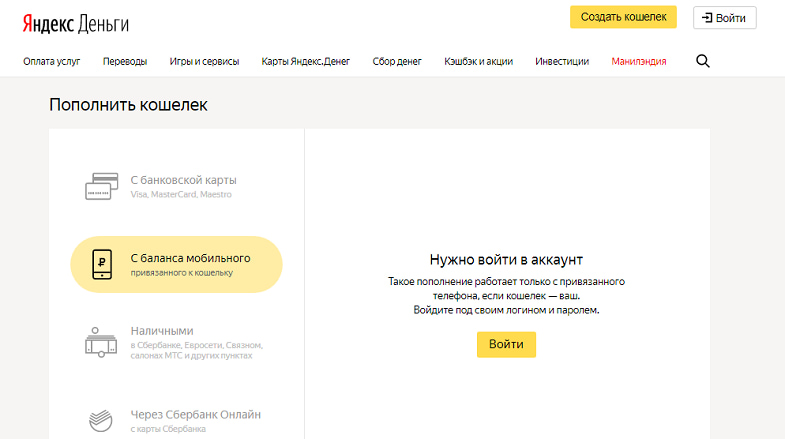Click the Нужно войти в аккаунт heading
The height and width of the screenshot is (439, 785).
506,260
